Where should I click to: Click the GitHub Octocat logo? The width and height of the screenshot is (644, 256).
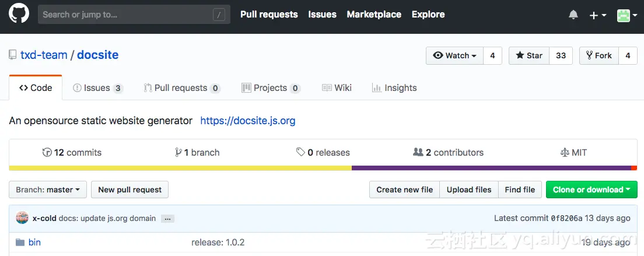click(19, 15)
